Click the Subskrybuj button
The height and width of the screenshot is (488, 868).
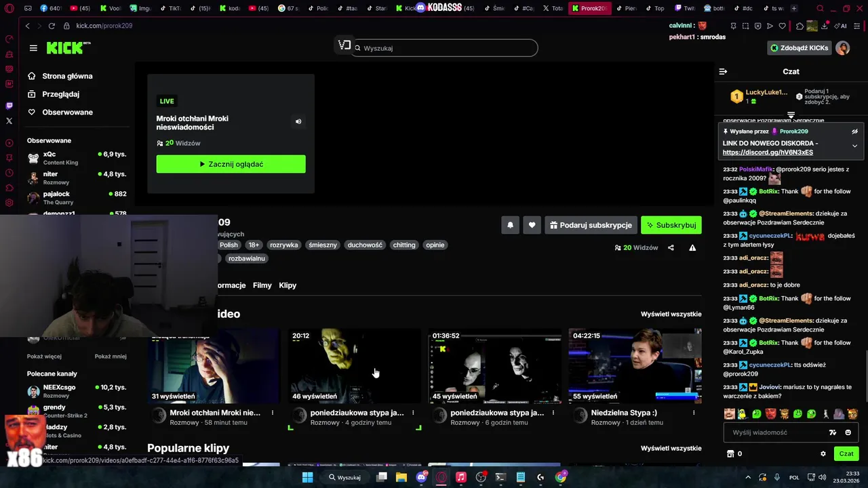(671, 225)
